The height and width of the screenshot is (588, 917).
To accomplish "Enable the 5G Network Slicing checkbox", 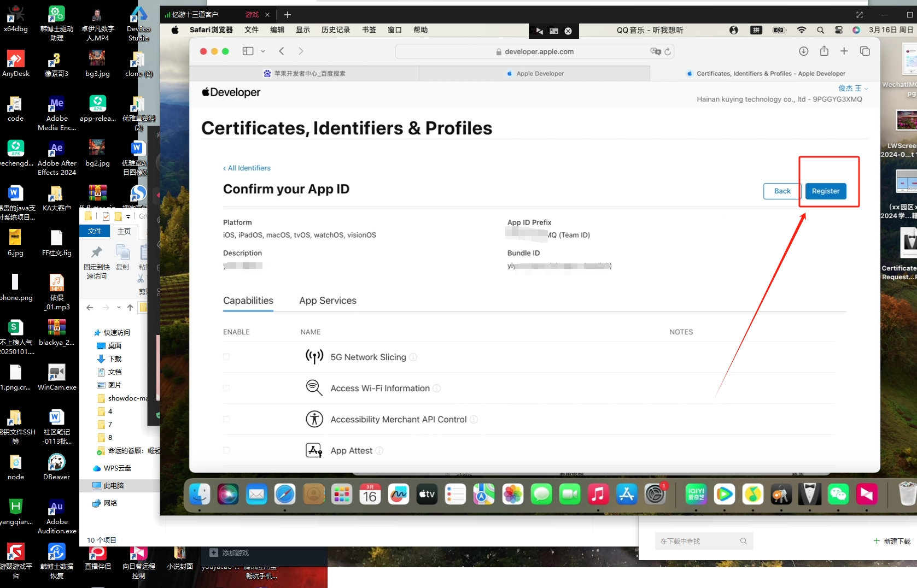I will [x=226, y=357].
